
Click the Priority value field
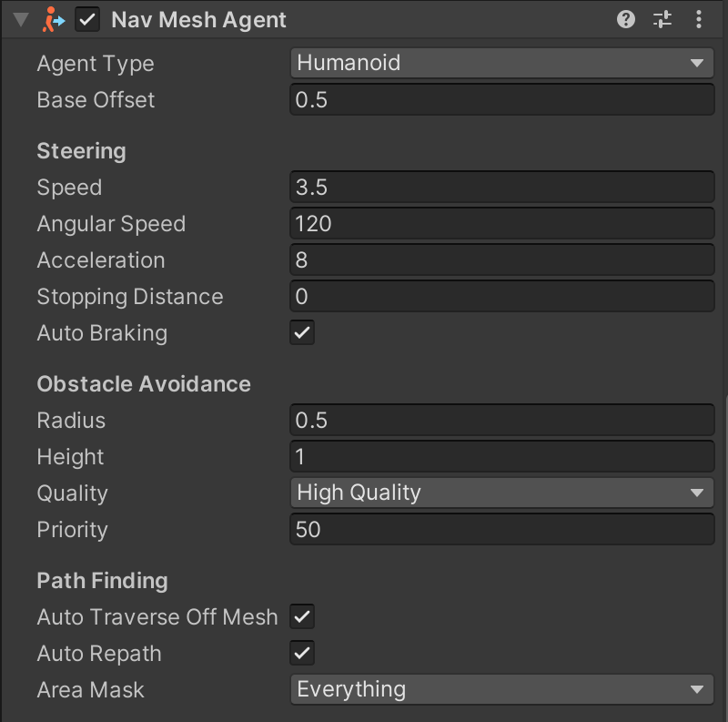pos(502,529)
